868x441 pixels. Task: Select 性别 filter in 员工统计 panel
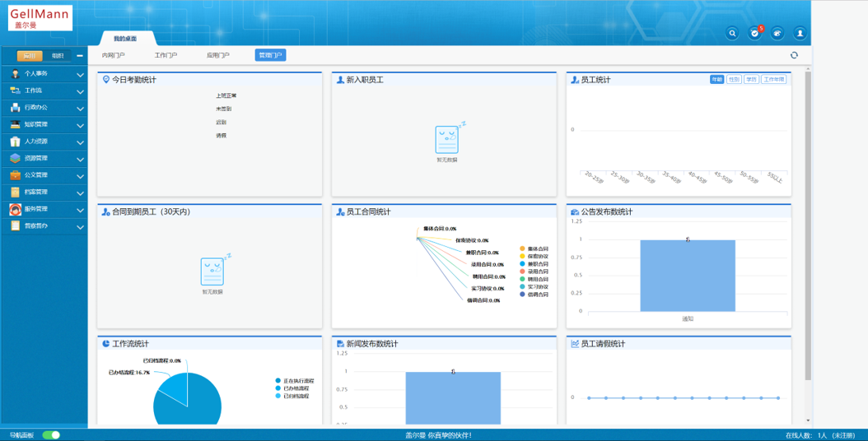click(734, 80)
